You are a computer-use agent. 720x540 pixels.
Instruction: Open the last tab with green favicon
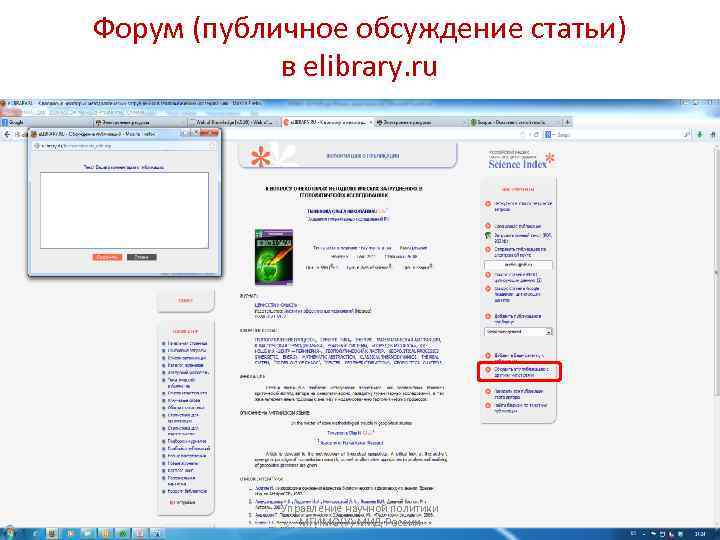coord(513,122)
